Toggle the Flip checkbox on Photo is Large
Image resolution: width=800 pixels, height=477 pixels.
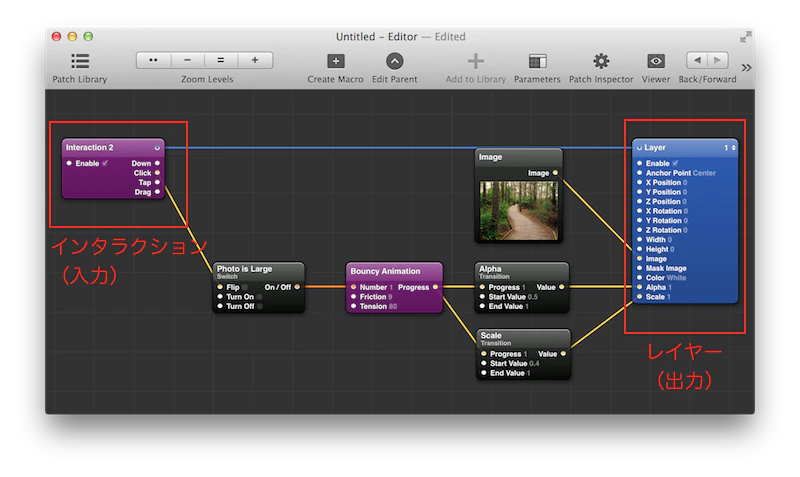click(245, 287)
